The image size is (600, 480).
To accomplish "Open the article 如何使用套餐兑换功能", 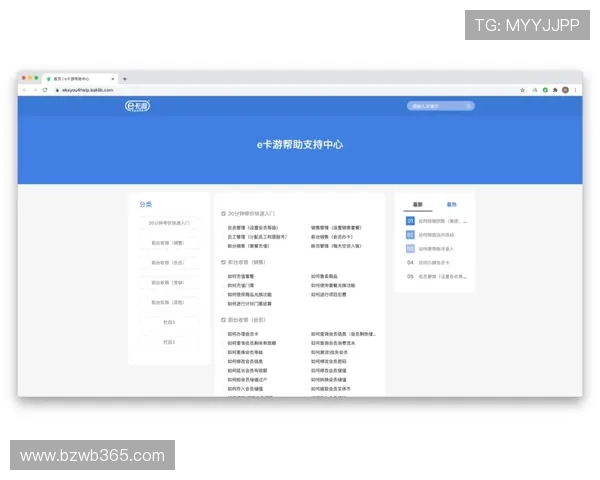I will [333, 286].
